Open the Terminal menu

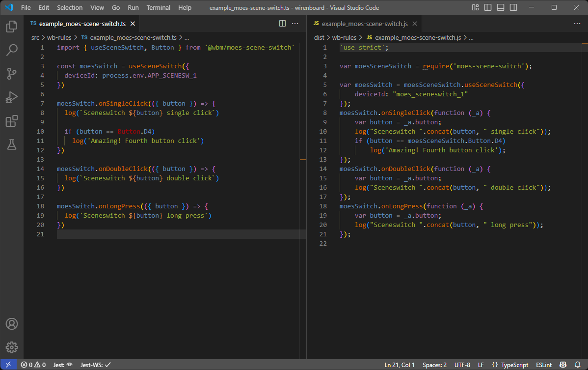(x=159, y=8)
